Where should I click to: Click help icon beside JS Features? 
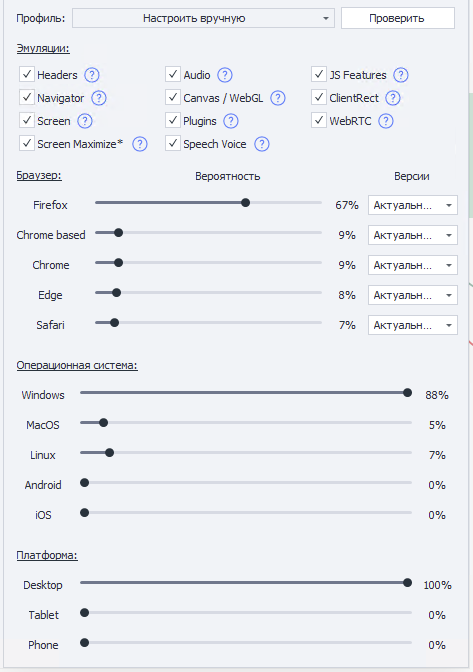[x=401, y=75]
